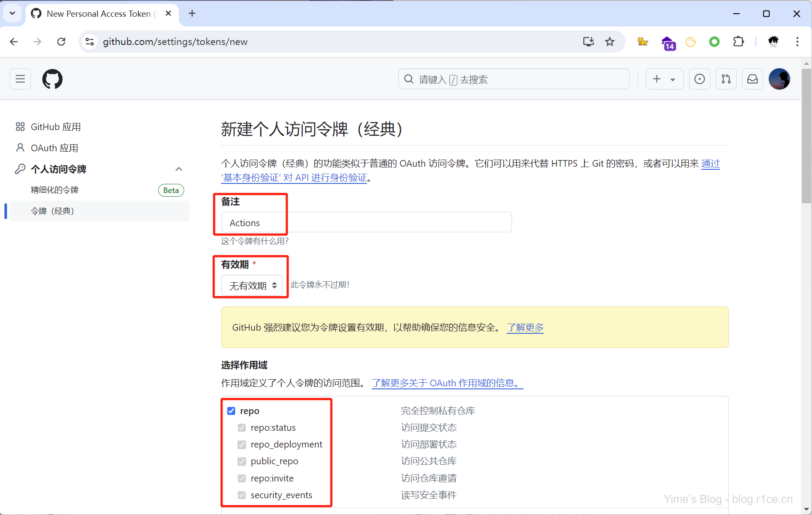Click the user profile avatar
812x515 pixels.
coord(779,79)
